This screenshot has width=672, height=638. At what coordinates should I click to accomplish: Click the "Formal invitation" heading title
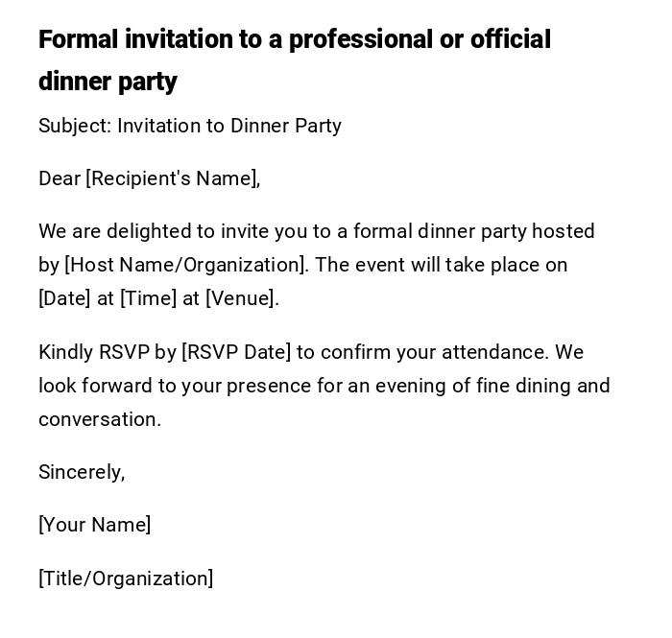coord(294,40)
